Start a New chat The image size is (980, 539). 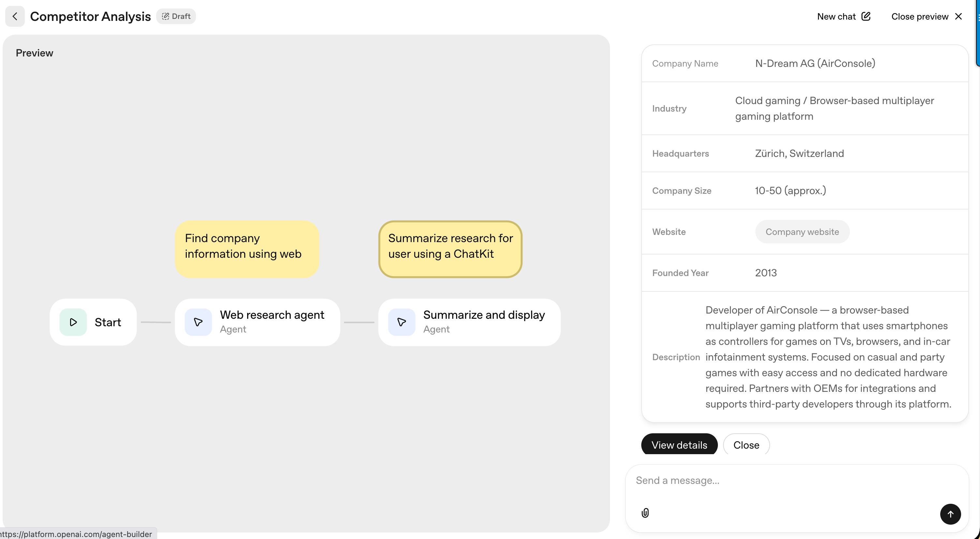[x=836, y=16]
